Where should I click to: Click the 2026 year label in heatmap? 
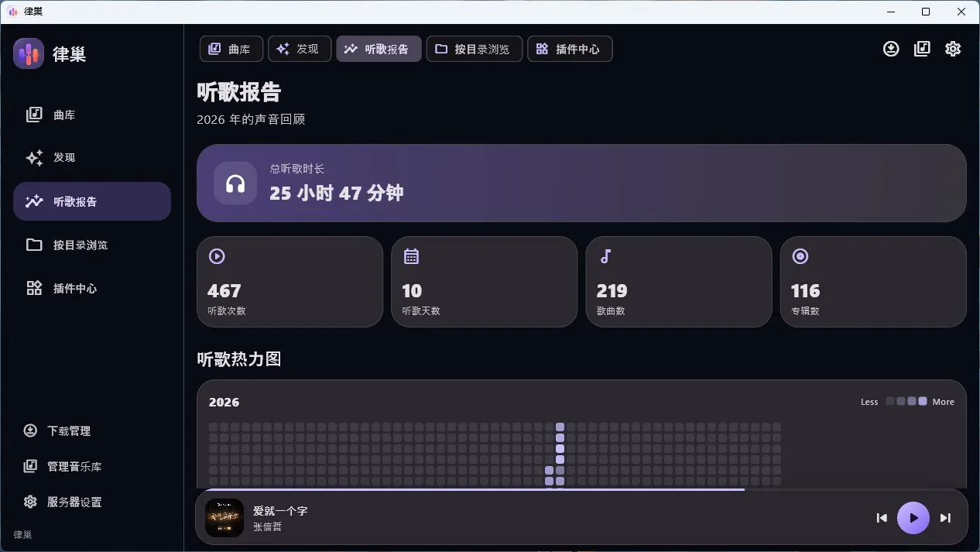224,403
